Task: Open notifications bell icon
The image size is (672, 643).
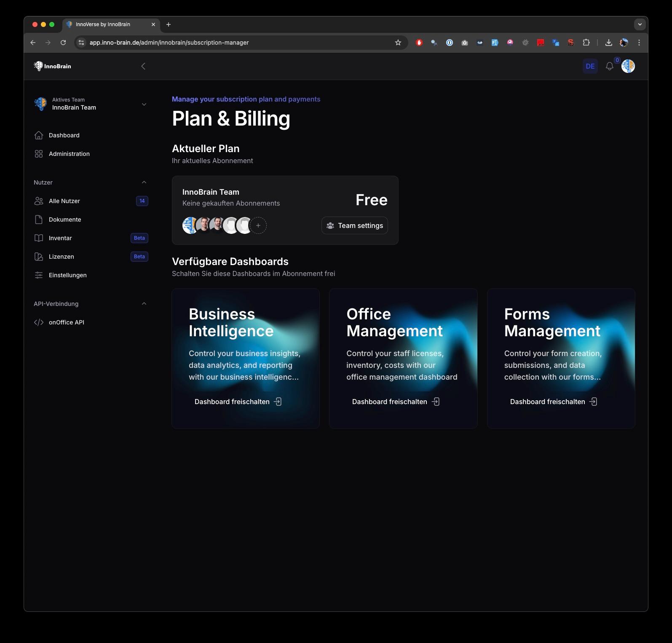Action: 610,66
